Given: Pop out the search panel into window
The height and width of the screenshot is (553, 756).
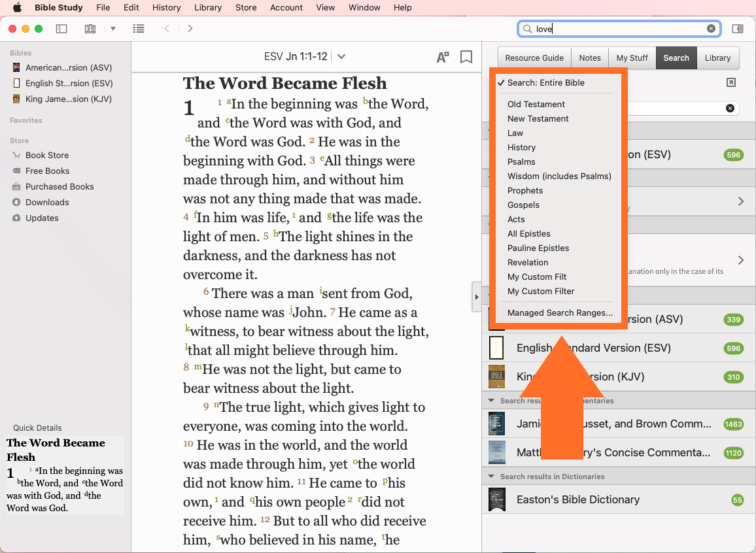Looking at the screenshot, I should (731, 82).
